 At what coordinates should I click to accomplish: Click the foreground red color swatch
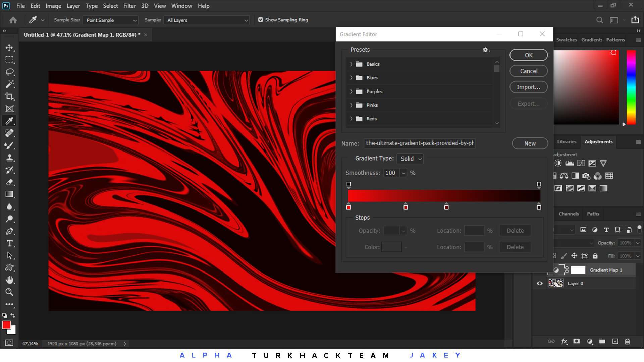(6, 325)
